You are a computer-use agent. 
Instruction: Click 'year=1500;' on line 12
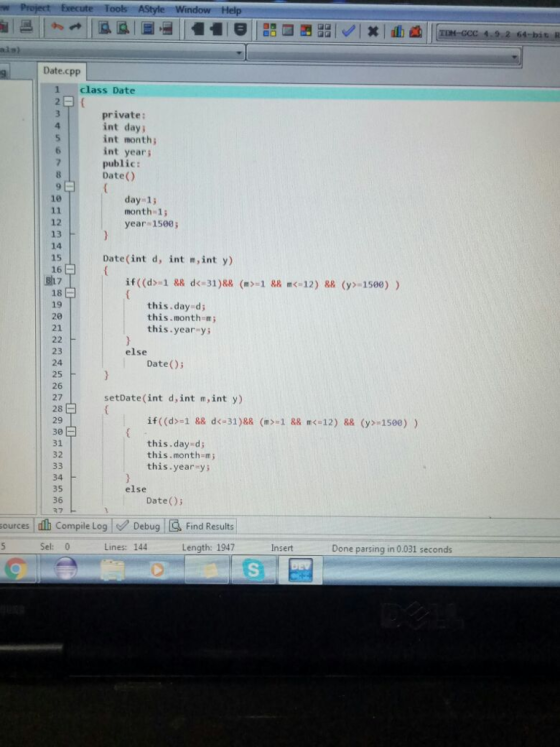tap(151, 223)
